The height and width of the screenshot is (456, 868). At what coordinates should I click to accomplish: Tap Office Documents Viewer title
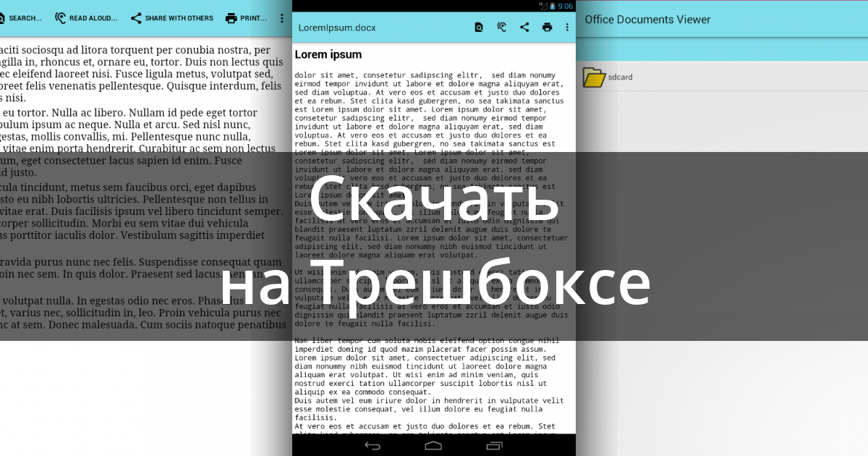647,20
